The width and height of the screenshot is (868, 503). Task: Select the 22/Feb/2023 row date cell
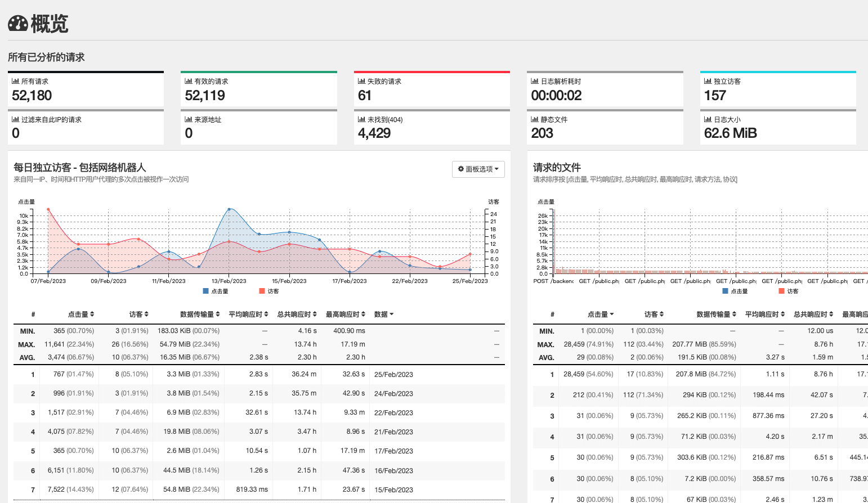[x=393, y=412]
